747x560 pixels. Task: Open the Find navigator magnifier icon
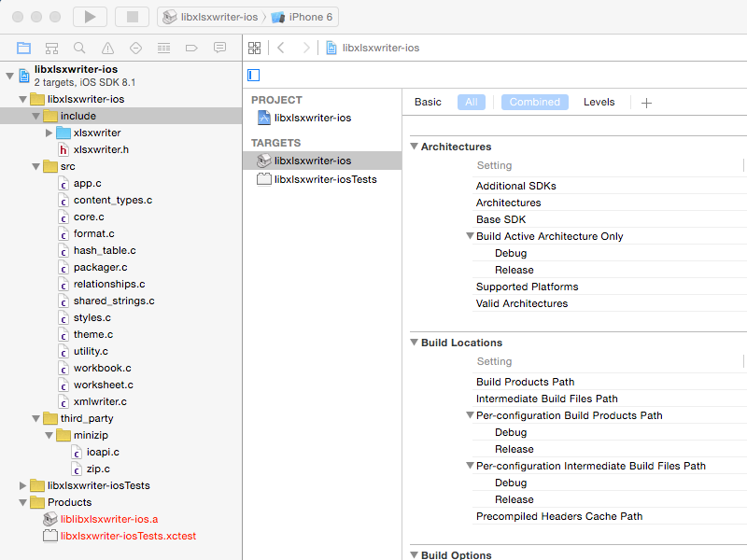click(x=79, y=48)
